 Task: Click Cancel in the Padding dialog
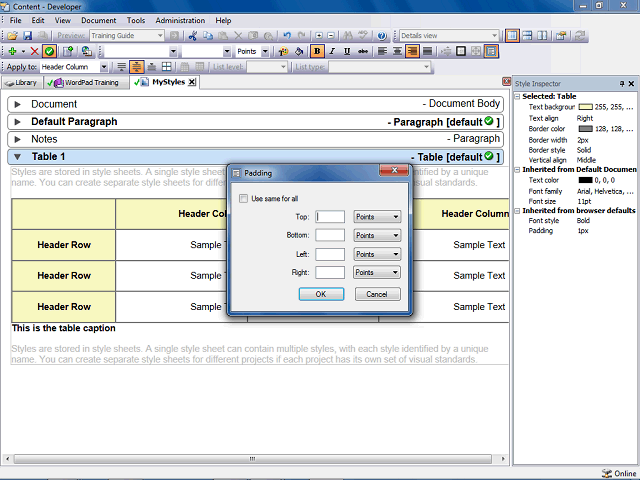[378, 294]
